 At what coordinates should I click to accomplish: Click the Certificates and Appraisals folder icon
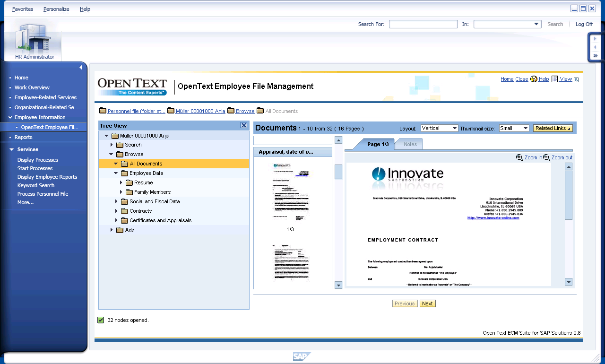(124, 220)
